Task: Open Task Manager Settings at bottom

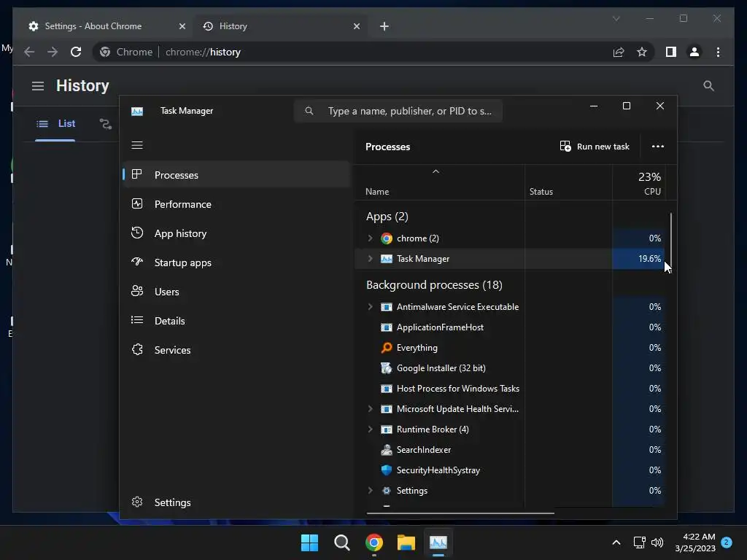Action: tap(237, 502)
